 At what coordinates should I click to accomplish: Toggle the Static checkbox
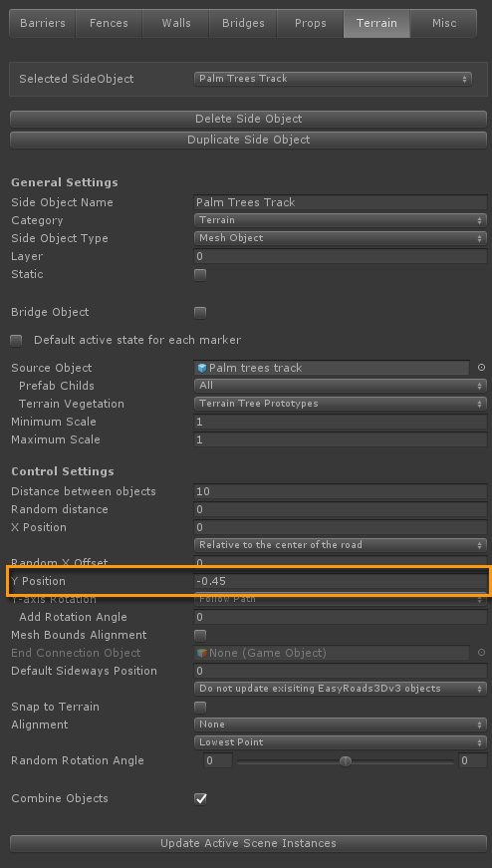pos(200,275)
